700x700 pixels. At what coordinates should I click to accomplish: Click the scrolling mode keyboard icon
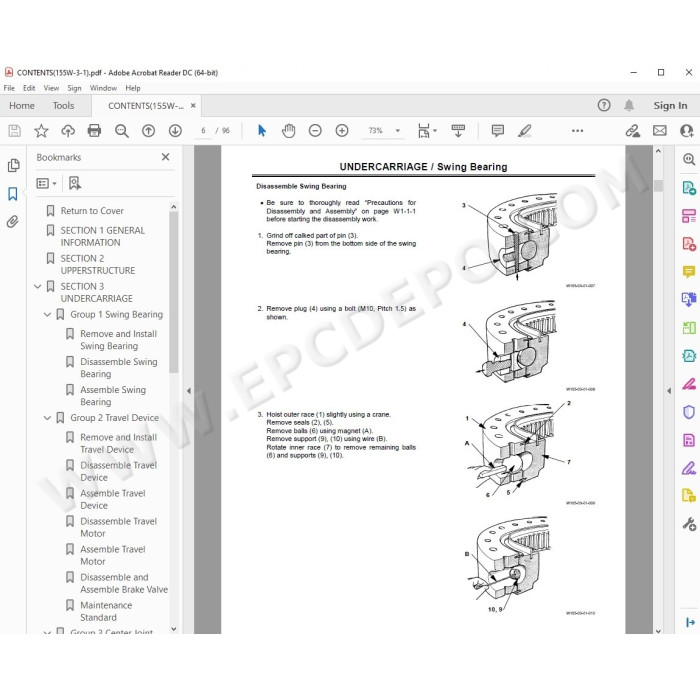pos(458,131)
